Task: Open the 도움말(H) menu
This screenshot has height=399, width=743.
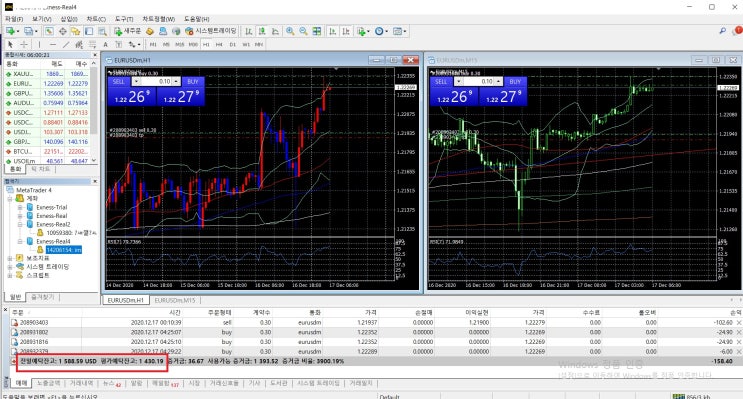Action: [197, 18]
